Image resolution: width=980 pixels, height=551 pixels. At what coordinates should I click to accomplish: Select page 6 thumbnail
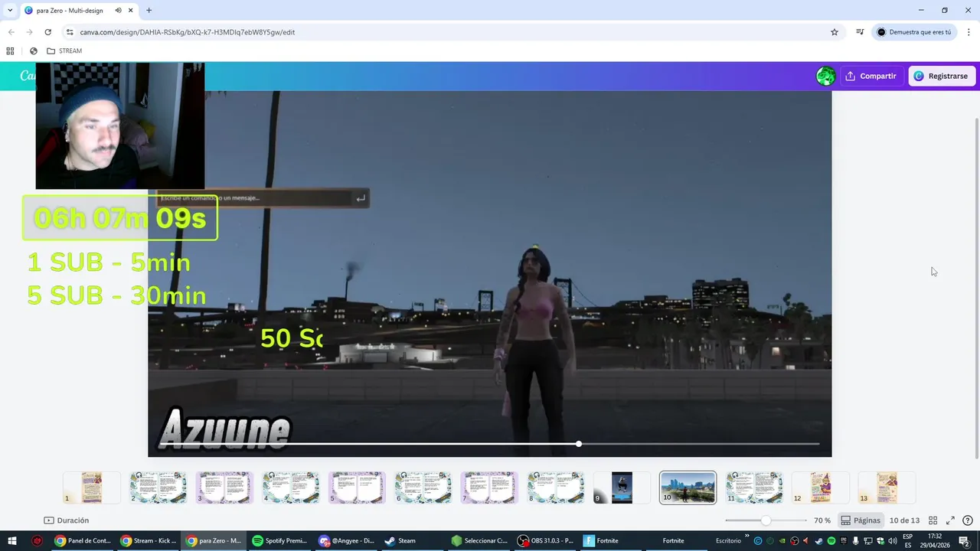423,487
